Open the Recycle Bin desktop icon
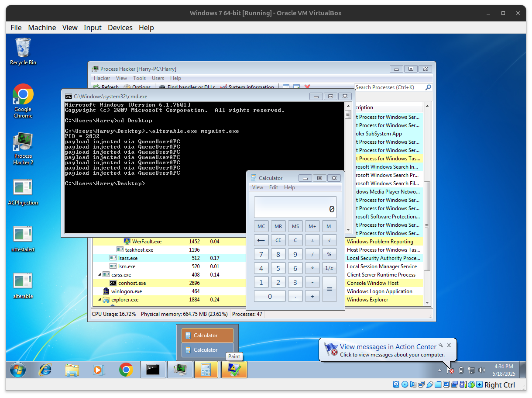The image size is (532, 398). click(x=23, y=52)
